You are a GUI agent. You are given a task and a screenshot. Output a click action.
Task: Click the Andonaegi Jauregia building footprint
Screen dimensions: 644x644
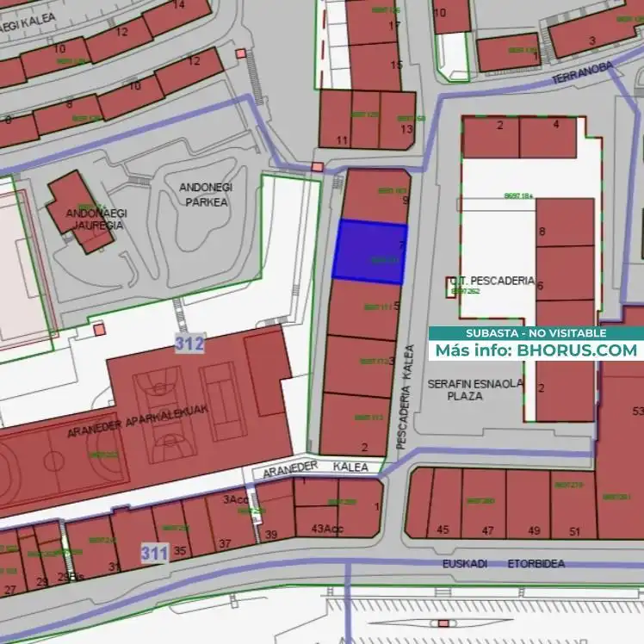point(79,212)
